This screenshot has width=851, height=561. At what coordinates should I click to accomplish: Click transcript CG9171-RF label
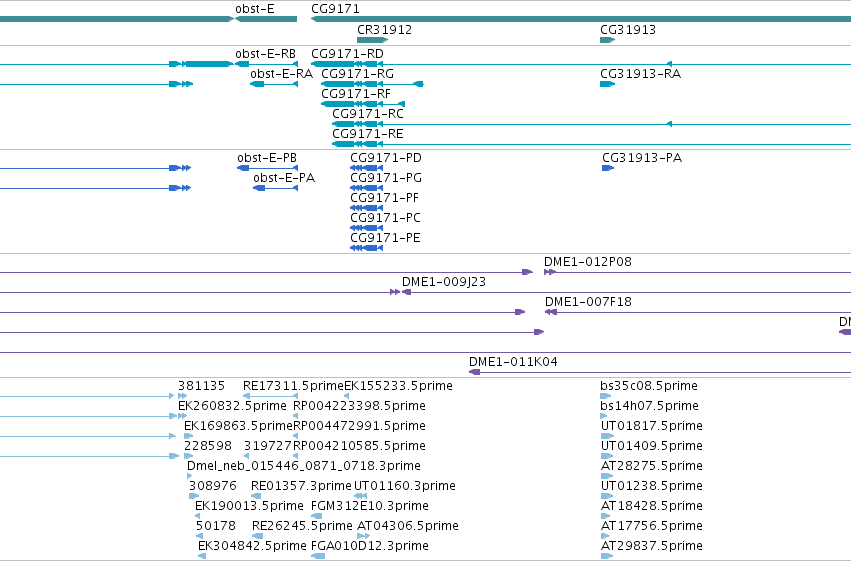pos(356,94)
